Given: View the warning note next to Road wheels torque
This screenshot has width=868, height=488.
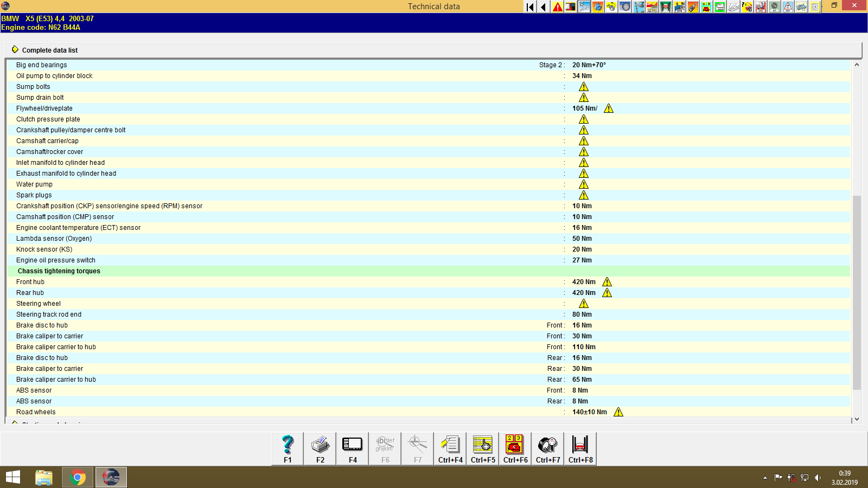Looking at the screenshot, I should pos(618,412).
